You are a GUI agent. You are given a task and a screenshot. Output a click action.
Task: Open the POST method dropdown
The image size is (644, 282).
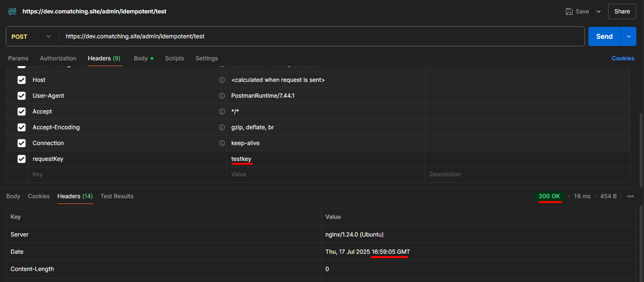pyautogui.click(x=31, y=36)
